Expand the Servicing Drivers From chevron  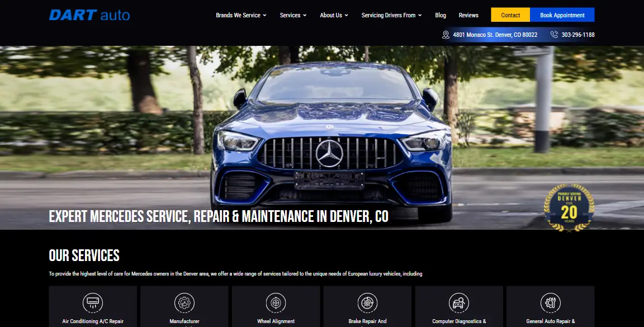[420, 15]
